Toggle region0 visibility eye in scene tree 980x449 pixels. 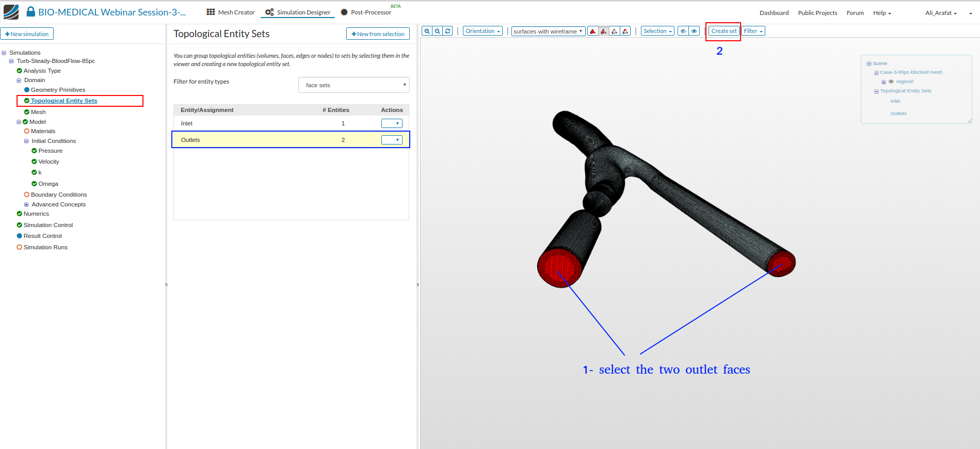[x=891, y=82]
